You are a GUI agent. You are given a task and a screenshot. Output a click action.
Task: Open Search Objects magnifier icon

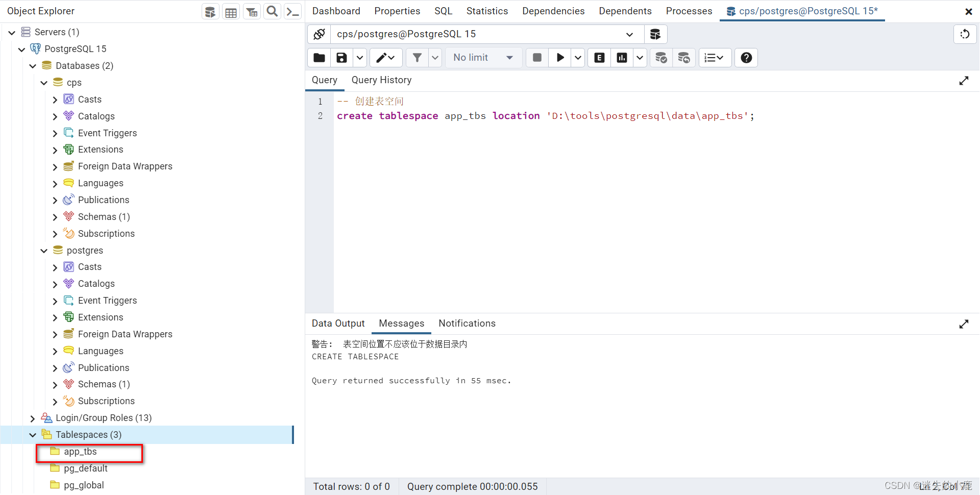[273, 11]
